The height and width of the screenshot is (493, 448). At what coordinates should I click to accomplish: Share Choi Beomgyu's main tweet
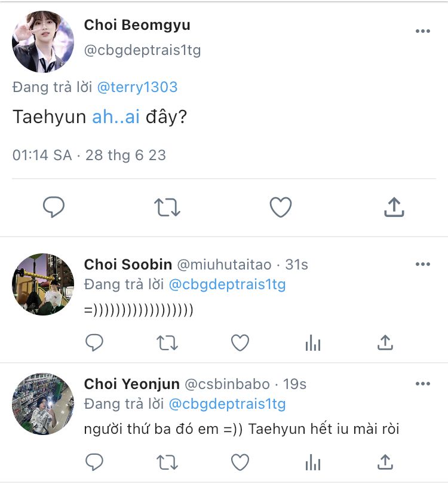coord(394,207)
